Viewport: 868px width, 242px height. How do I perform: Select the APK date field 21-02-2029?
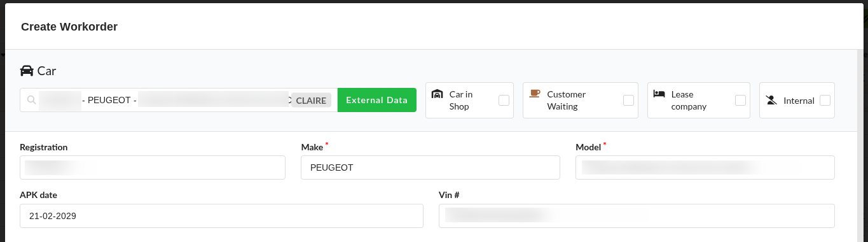click(221, 216)
